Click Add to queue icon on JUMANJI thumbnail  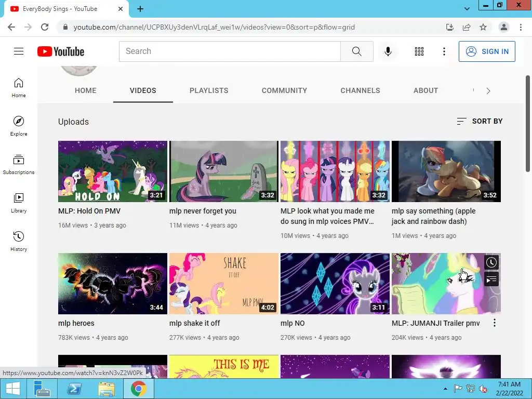pyautogui.click(x=491, y=279)
